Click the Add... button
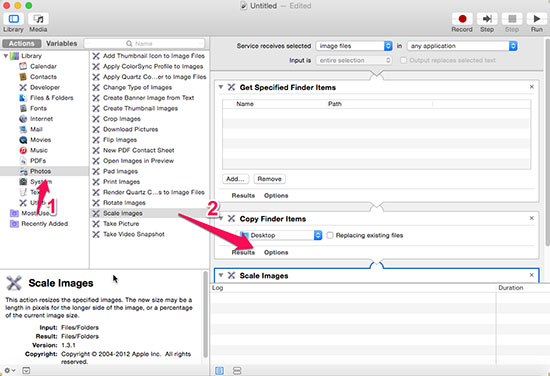The image size is (550, 376). tap(235, 179)
